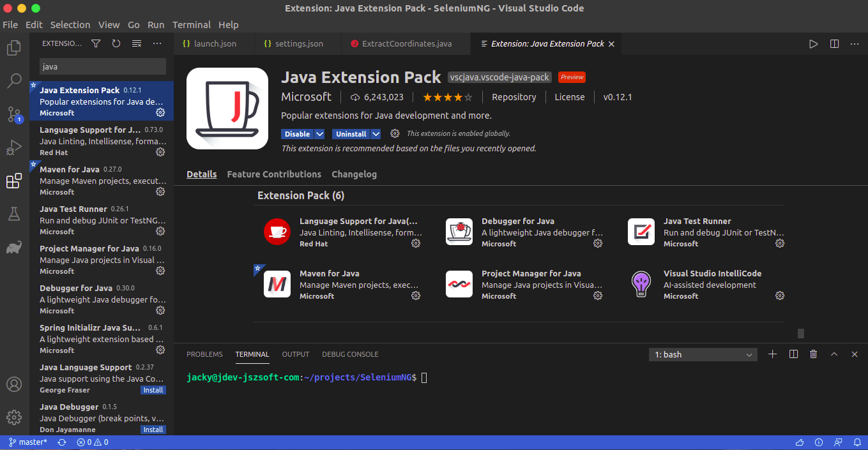Open gear on Project Manager for Java card
This screenshot has height=450, width=868.
[x=598, y=296]
